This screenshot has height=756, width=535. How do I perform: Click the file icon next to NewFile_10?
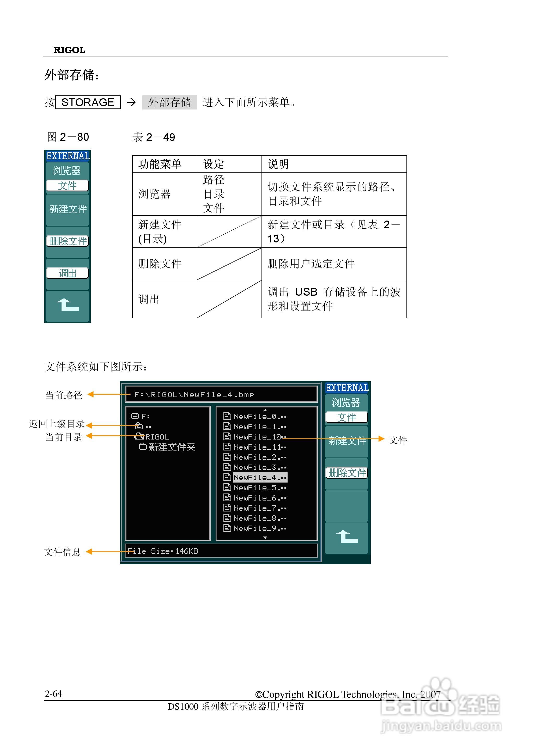[x=227, y=437]
